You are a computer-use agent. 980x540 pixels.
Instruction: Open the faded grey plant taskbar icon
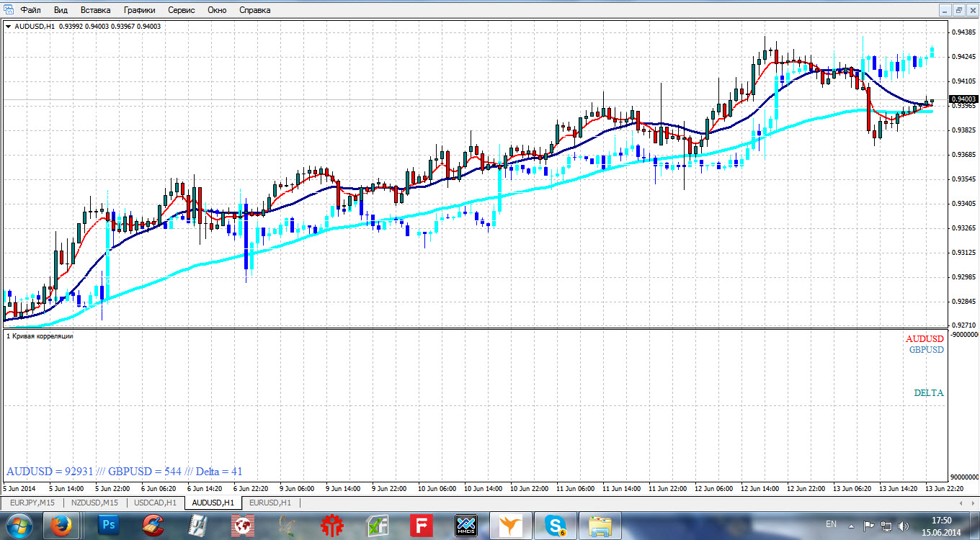(287, 526)
